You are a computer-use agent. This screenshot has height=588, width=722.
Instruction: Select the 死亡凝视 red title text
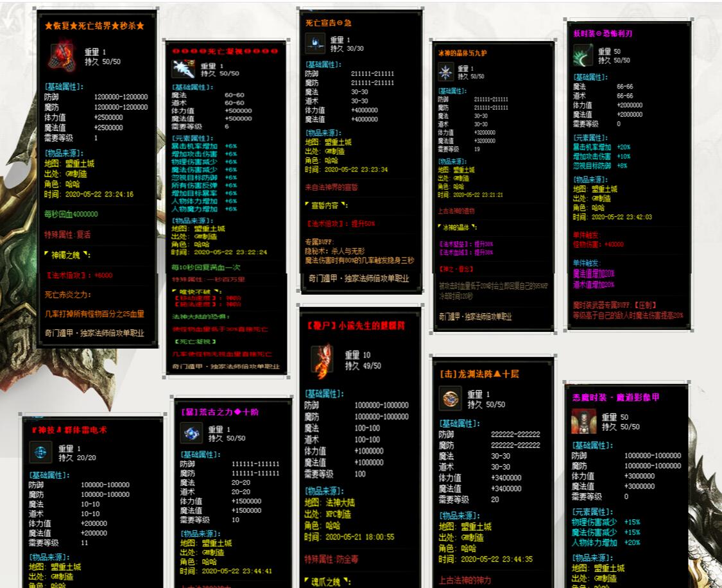point(225,51)
